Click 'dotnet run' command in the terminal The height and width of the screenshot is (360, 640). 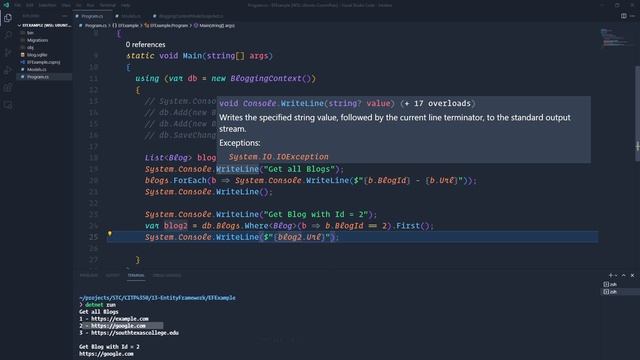100,305
